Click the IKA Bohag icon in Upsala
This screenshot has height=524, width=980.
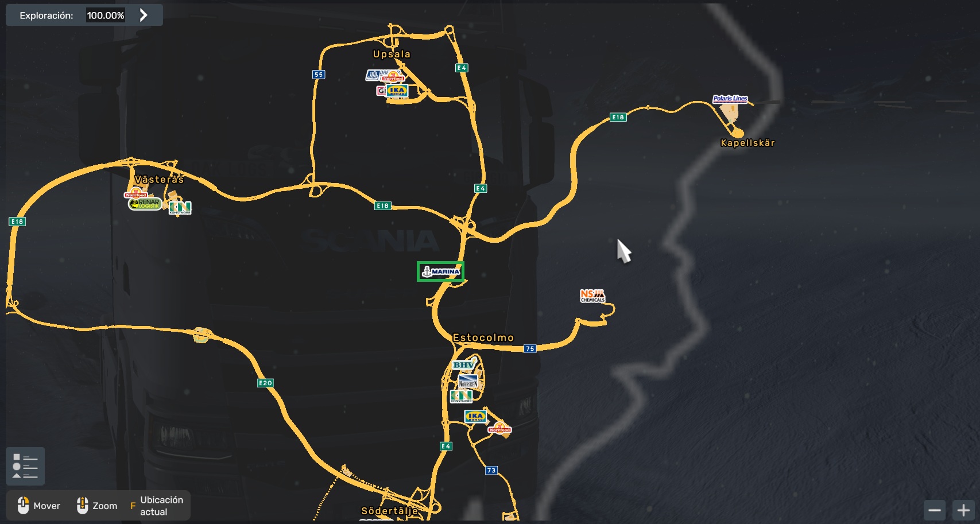click(397, 91)
